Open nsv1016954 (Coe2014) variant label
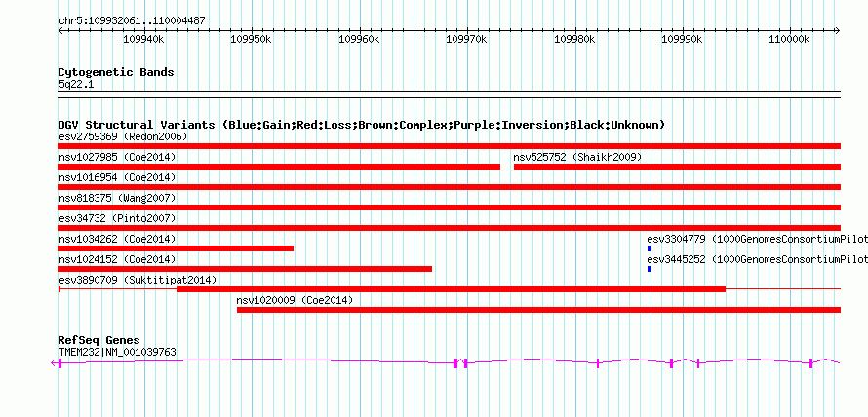This screenshot has height=417, width=868. click(x=117, y=177)
